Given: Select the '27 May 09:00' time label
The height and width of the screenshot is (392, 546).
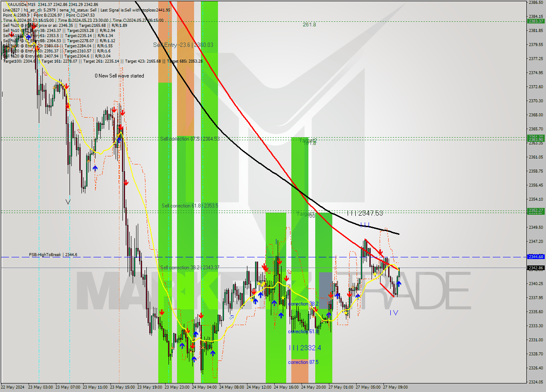Looking at the screenshot, I should pyautogui.click(x=395, y=387).
